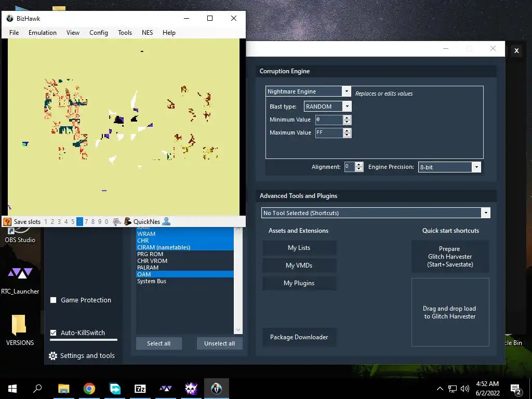Select save slot 1
Viewport: 532px width, 399px height.
coord(46,222)
